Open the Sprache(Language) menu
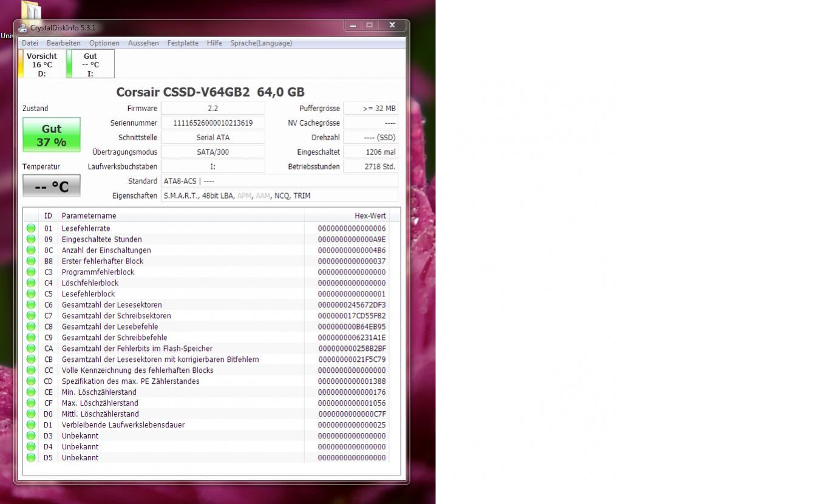Image resolution: width=813 pixels, height=504 pixels. (x=261, y=43)
